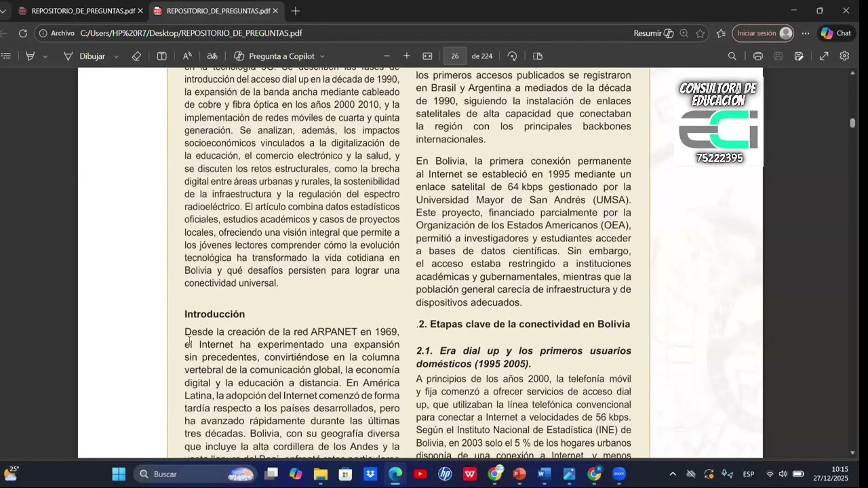Open Zoom from taskbar
The image size is (868, 488).
pos(618,474)
